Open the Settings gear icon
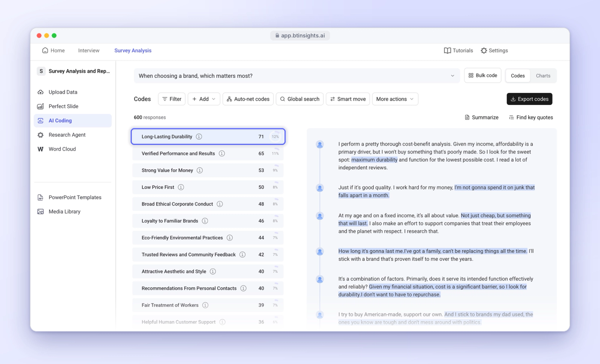Image resolution: width=600 pixels, height=364 pixels. [x=484, y=51]
